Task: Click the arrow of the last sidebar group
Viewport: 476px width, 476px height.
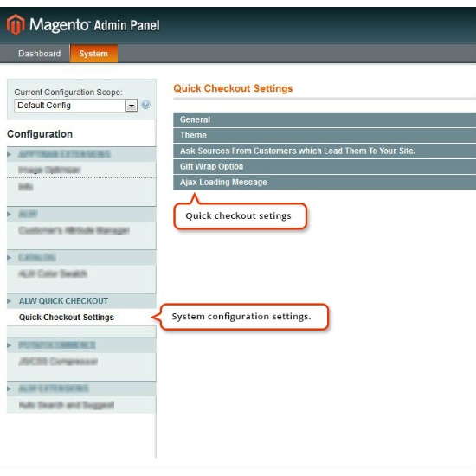Action: [x=10, y=389]
